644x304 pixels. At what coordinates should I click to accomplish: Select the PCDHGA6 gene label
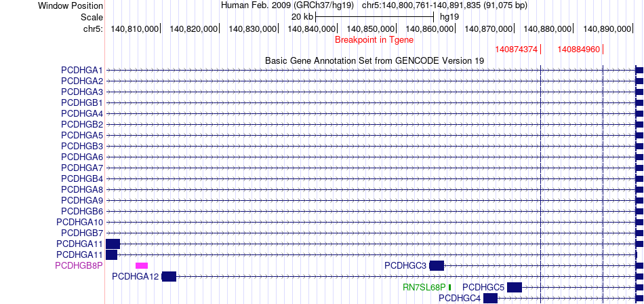click(x=81, y=157)
